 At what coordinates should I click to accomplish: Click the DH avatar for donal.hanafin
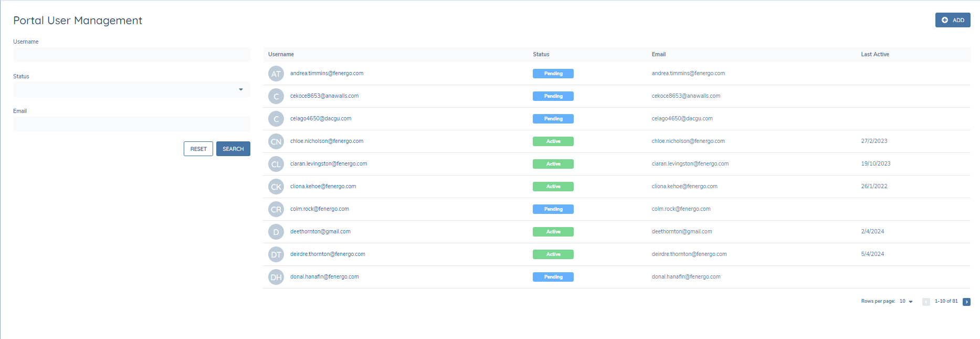tap(276, 277)
